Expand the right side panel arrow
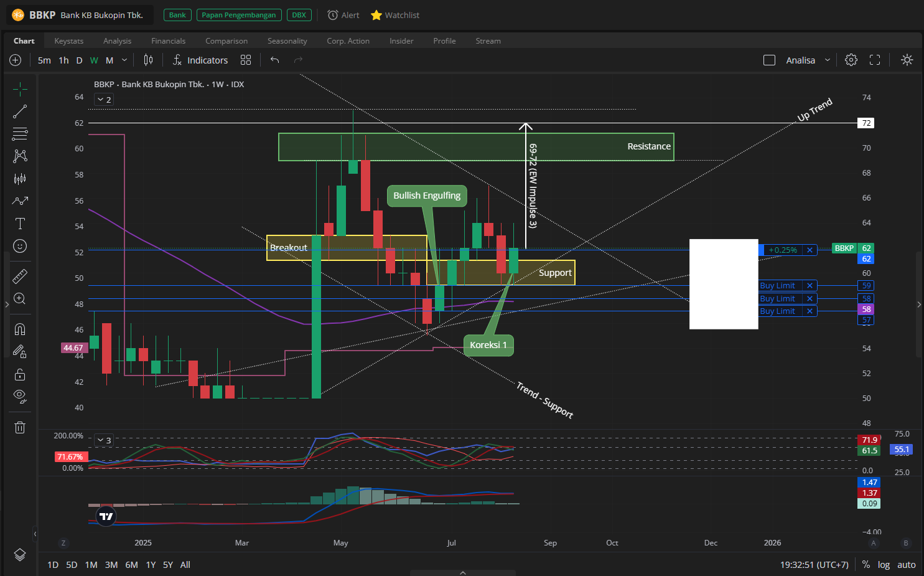The image size is (924, 576). click(919, 305)
